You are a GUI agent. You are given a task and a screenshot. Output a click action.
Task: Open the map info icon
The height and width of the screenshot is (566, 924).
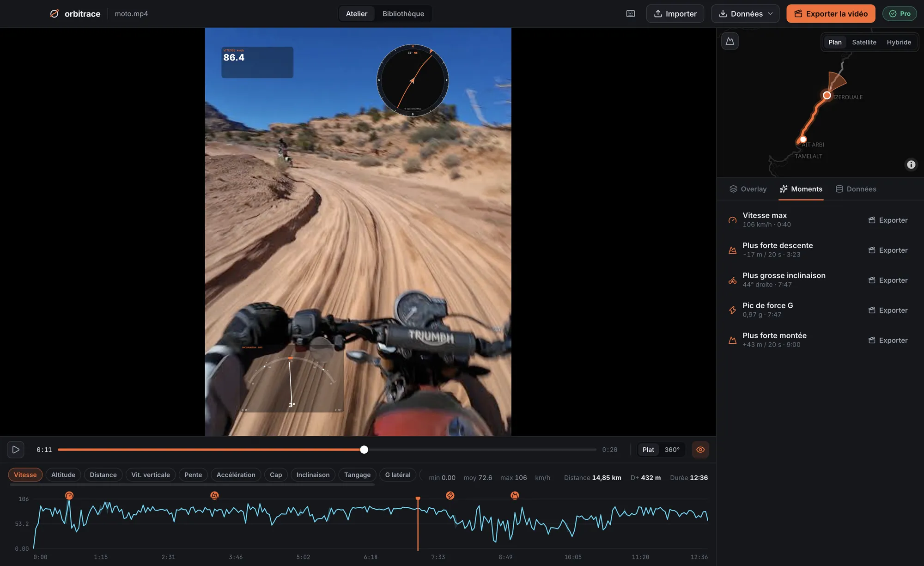coord(911,164)
